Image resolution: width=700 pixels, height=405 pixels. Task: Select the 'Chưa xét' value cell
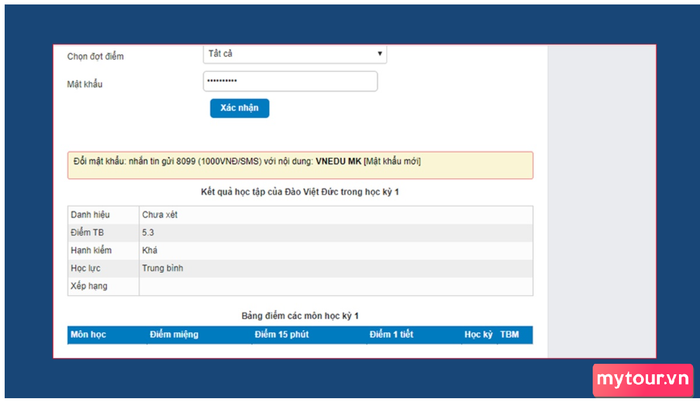point(159,215)
